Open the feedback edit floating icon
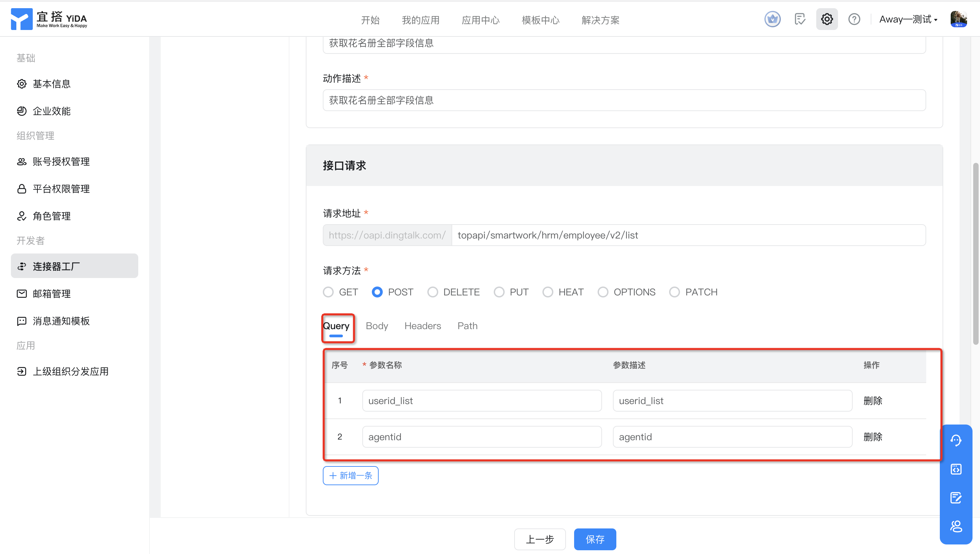 coord(956,498)
